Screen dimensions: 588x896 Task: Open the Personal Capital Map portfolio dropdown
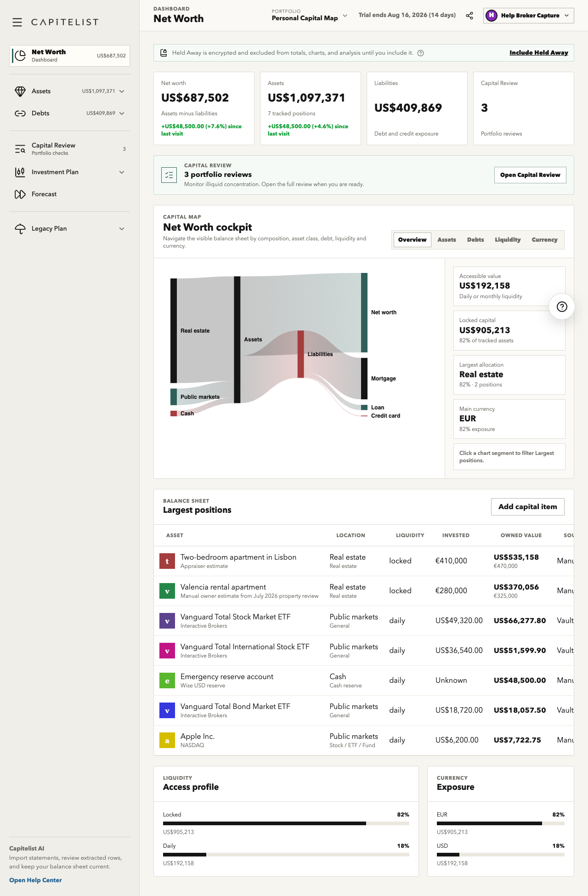[x=310, y=16]
